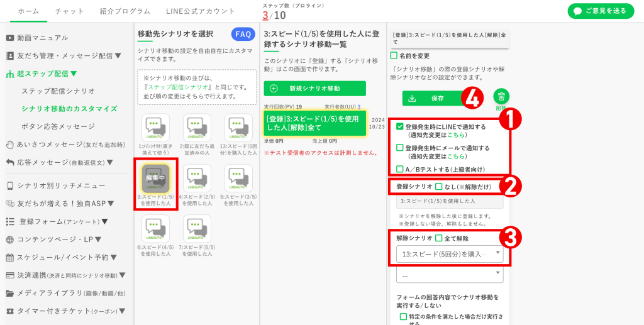Click 保存 save button
644x325 pixels.
tap(438, 99)
